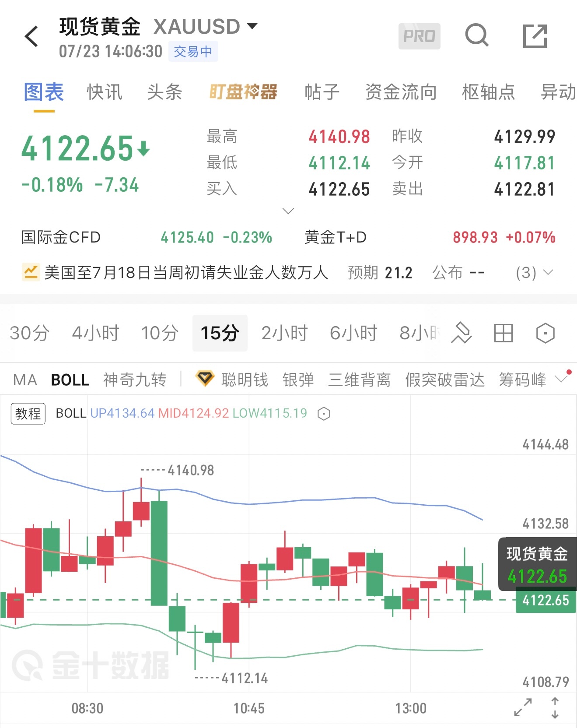577x728 pixels.
Task: Tap the 4140.98 high marker on chart
Action: coord(191,470)
